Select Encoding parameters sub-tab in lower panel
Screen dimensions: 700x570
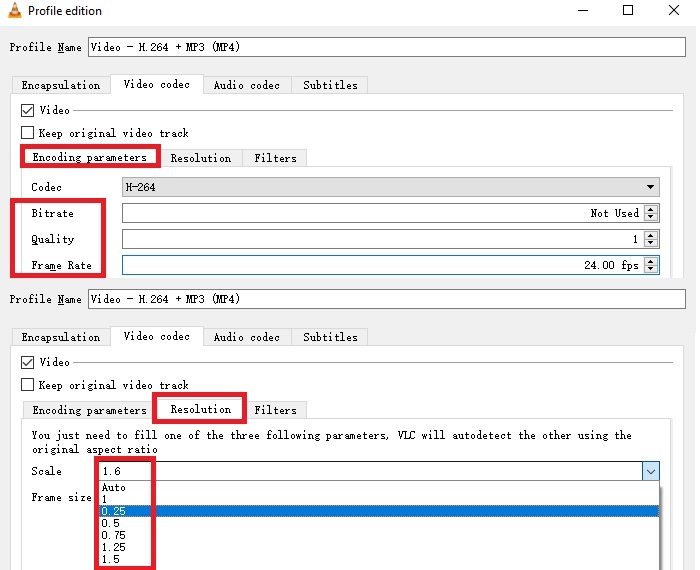click(x=89, y=410)
